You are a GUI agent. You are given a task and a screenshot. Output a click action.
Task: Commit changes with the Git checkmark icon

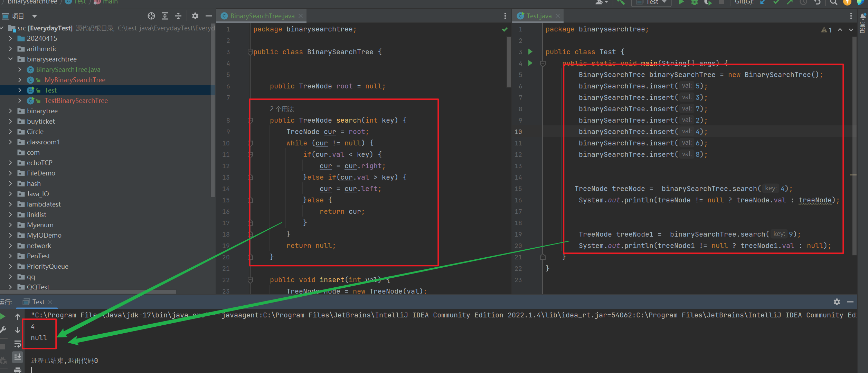coord(776,2)
